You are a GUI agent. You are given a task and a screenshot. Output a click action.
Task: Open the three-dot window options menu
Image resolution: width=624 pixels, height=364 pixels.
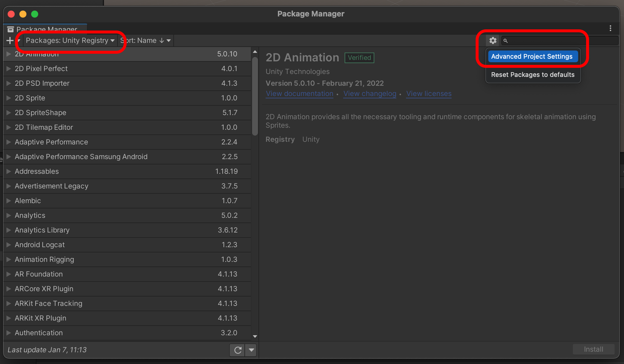point(610,28)
